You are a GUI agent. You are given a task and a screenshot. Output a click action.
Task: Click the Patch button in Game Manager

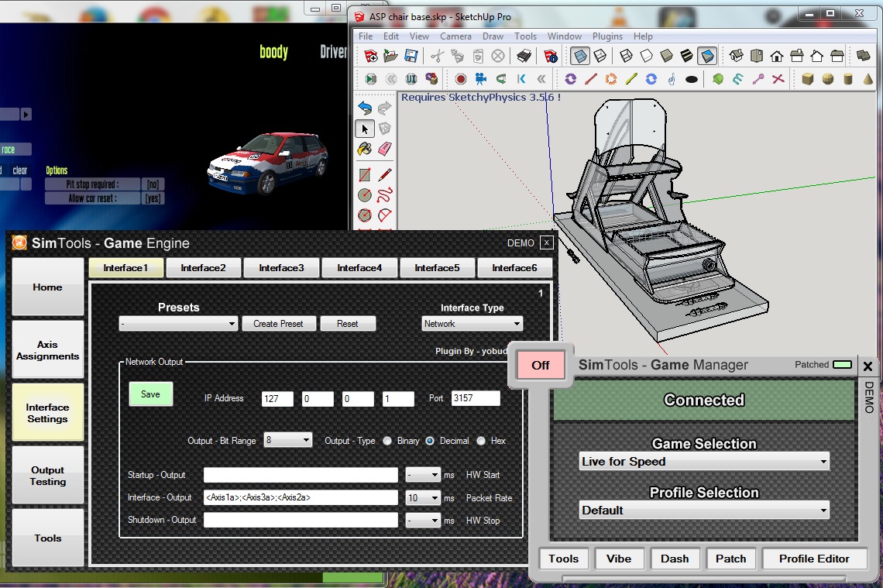(x=730, y=559)
